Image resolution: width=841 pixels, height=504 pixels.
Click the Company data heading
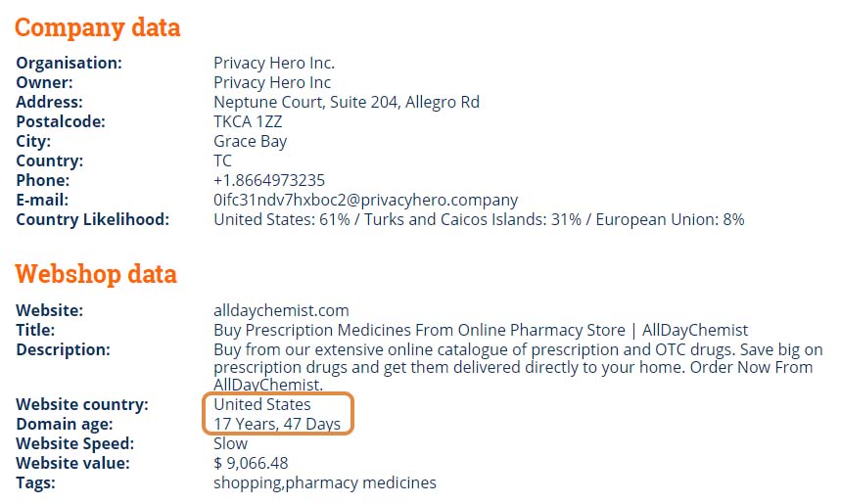pos(98,27)
